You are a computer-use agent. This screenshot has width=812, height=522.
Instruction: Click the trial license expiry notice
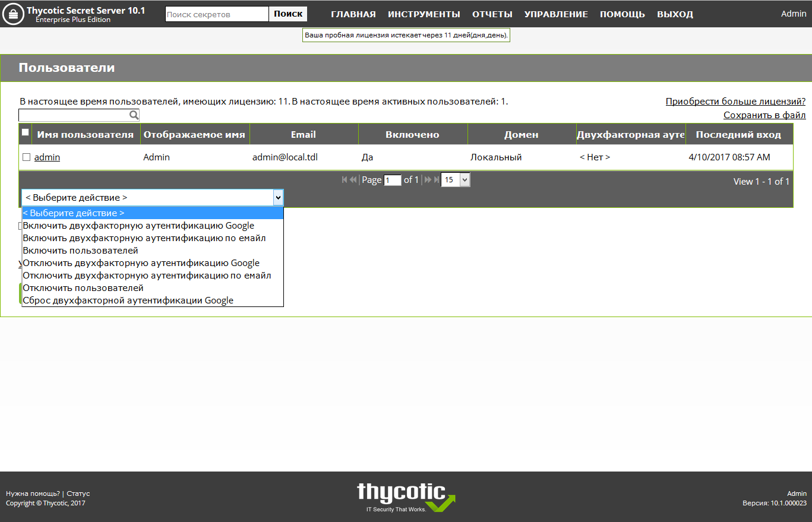pos(406,36)
